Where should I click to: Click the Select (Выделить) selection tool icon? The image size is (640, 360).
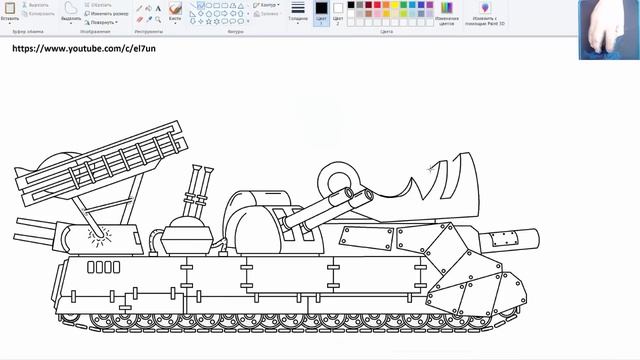pyautogui.click(x=71, y=8)
